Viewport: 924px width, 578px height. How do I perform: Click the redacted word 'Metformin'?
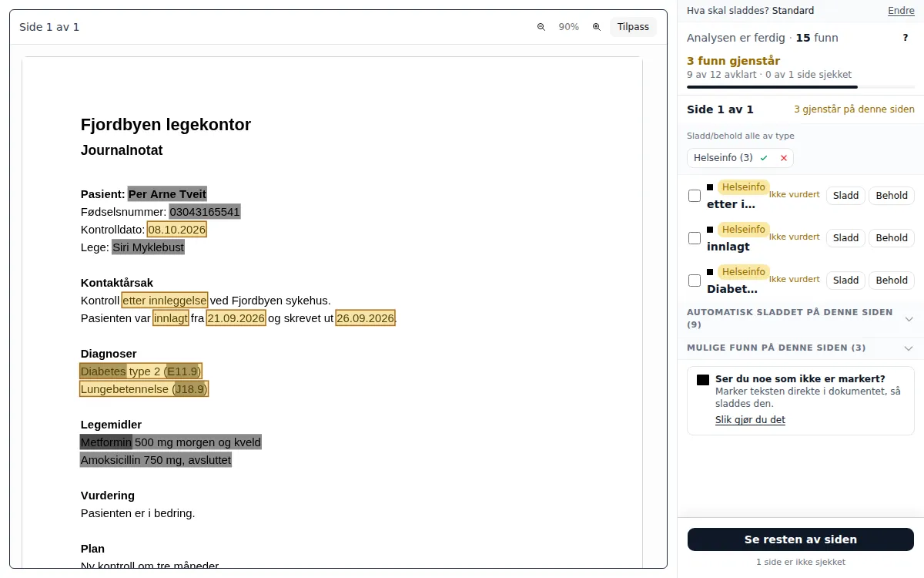pos(106,442)
